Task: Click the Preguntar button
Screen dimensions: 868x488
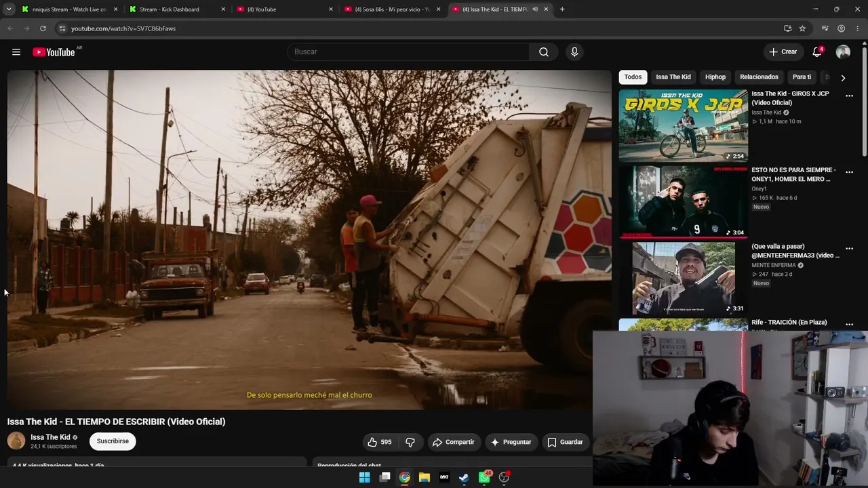Action: tap(511, 442)
